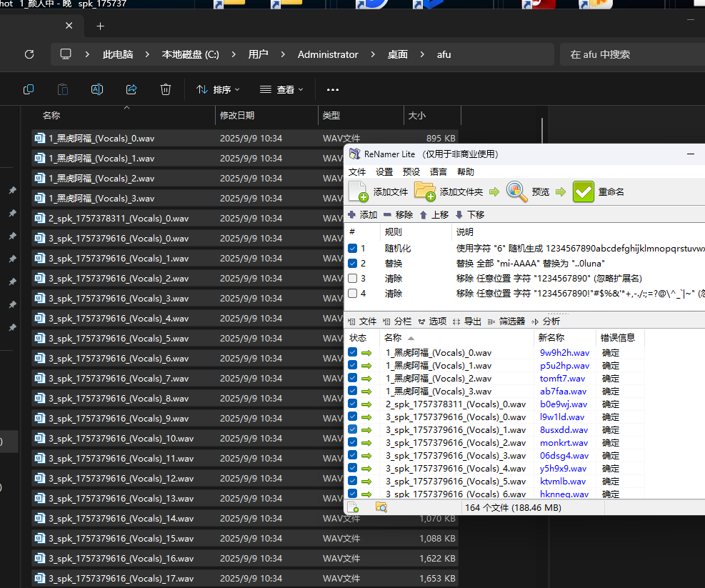
Task: Click the 导出 export button in ReNamer
Action: tap(467, 322)
